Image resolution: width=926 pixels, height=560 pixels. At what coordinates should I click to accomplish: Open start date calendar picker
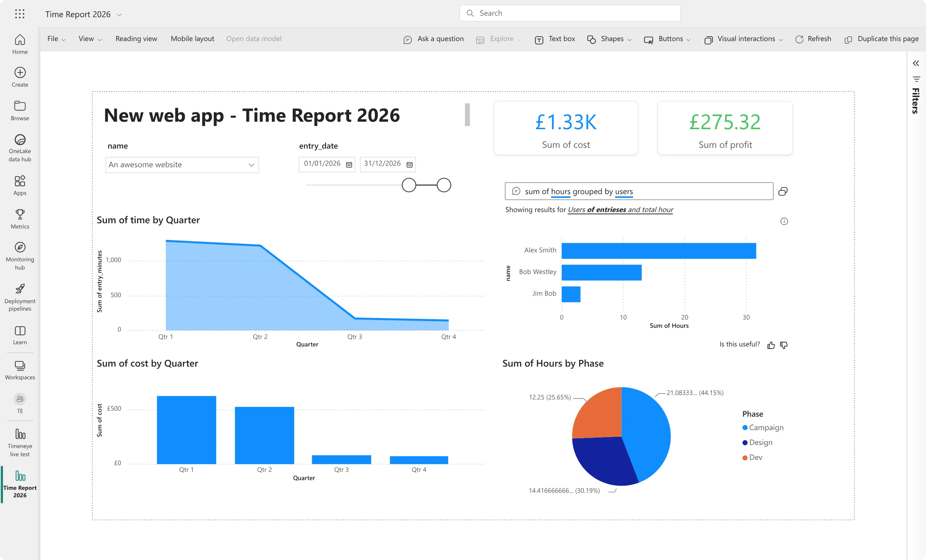tap(349, 165)
